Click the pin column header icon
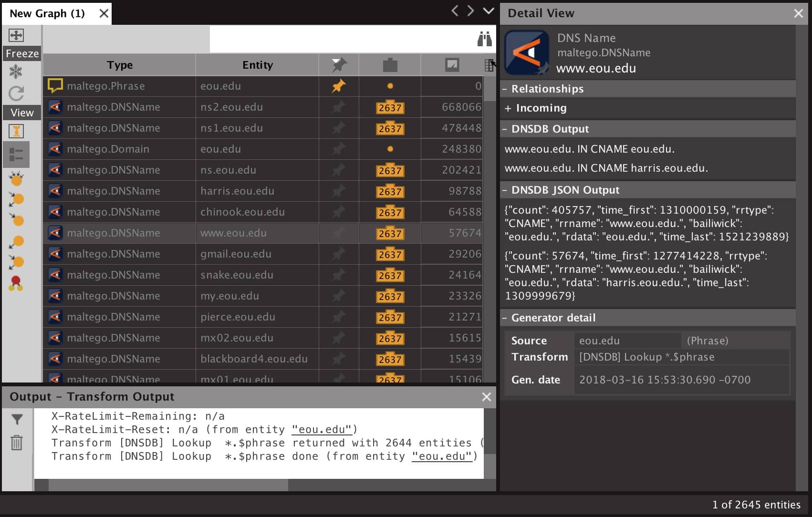The width and height of the screenshot is (812, 517). [339, 65]
